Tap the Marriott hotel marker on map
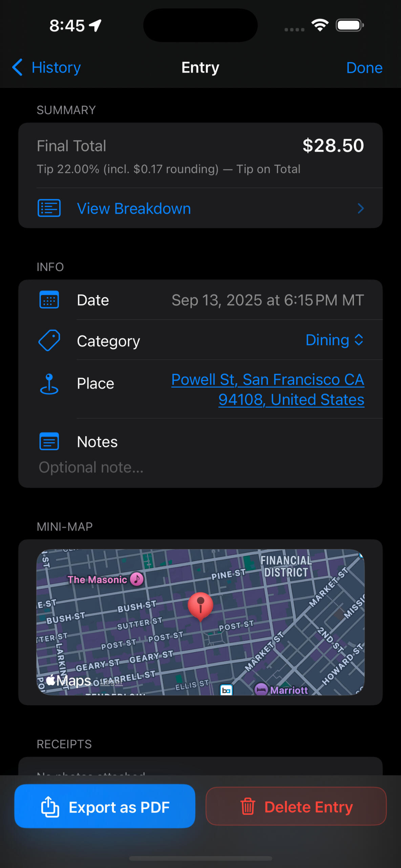 (x=261, y=690)
